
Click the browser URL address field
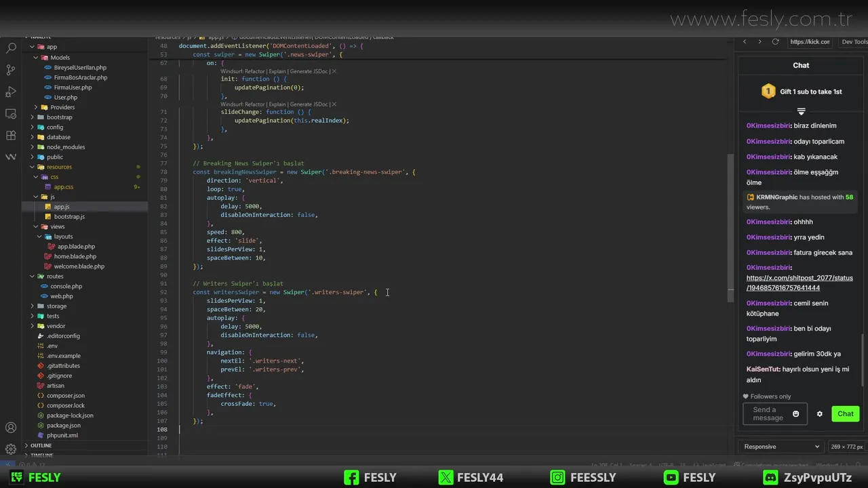(810, 42)
